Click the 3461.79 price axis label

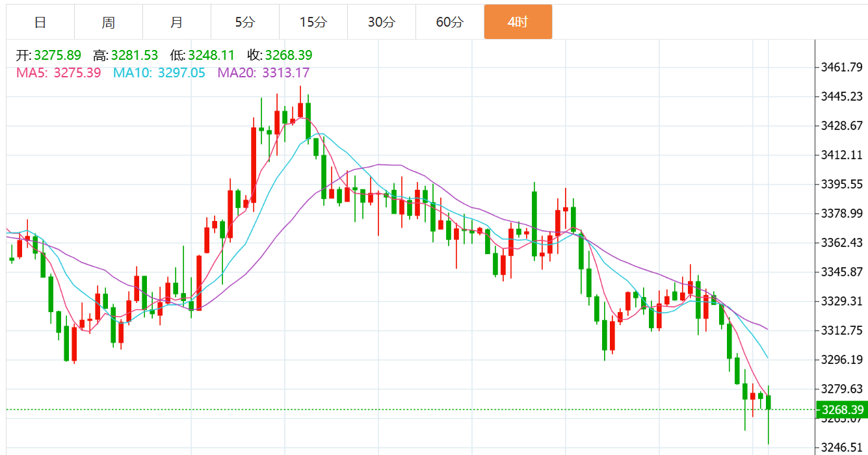coord(841,67)
